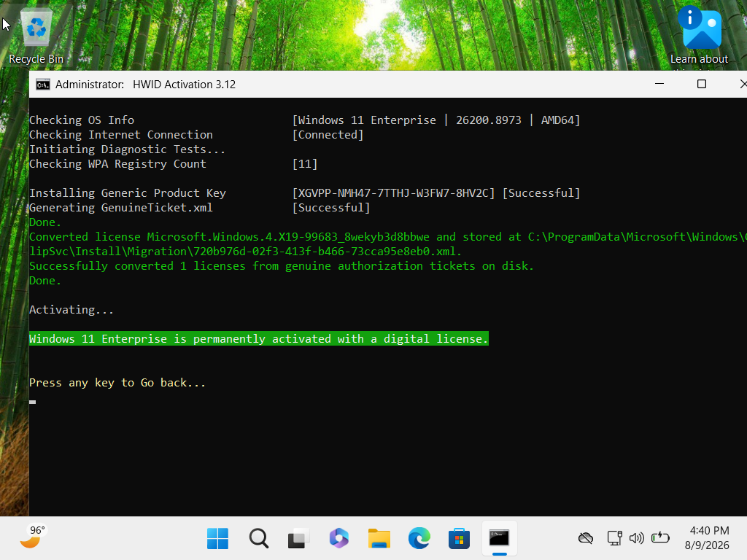Image resolution: width=747 pixels, height=560 pixels.
Task: Click the 'Converted license Microsoft.Windows.4' line
Action: (388, 237)
